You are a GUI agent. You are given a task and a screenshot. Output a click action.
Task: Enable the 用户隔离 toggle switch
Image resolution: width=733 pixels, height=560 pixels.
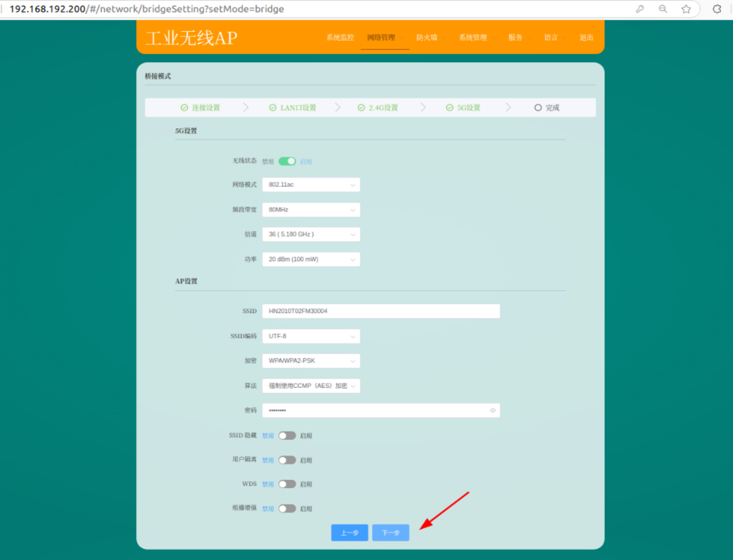[x=287, y=460]
